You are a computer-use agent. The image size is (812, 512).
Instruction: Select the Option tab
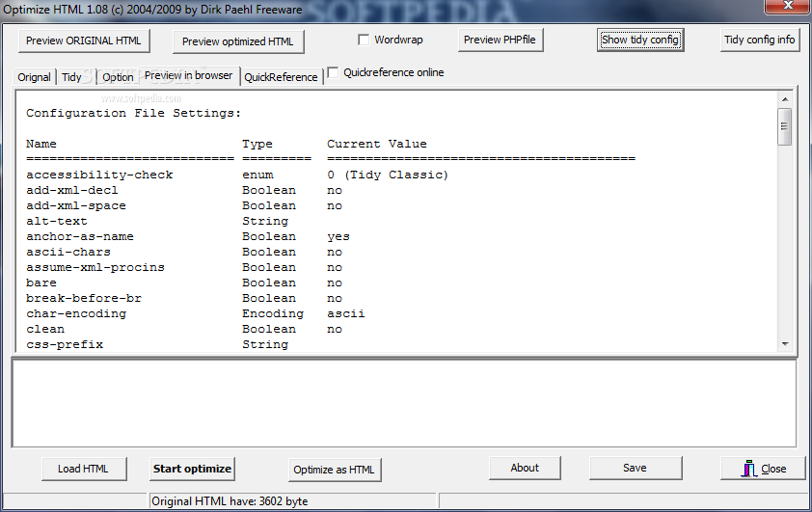118,77
